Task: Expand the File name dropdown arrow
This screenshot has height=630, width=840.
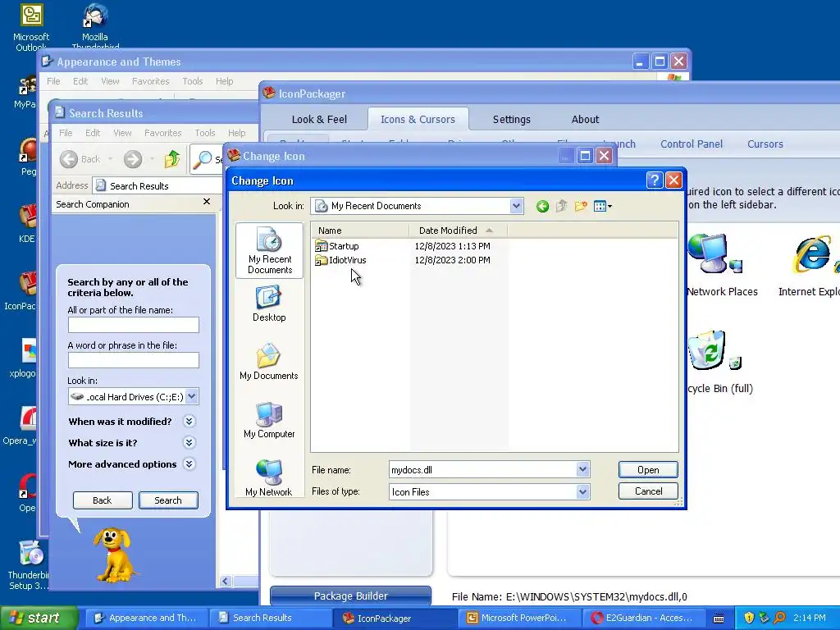Action: [583, 470]
